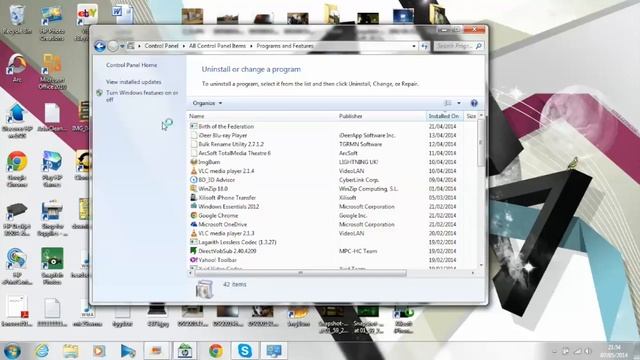
Task: Sort by the Installed On column header
Action: (x=444, y=116)
